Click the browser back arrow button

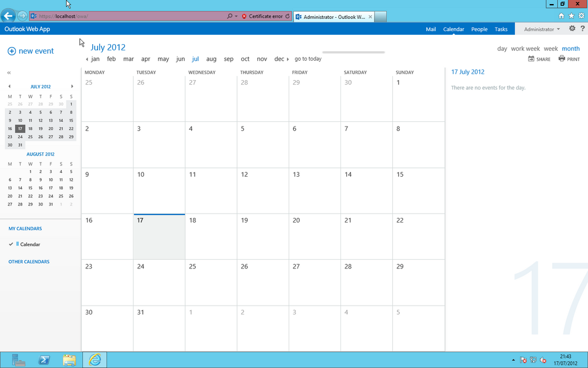(8, 16)
